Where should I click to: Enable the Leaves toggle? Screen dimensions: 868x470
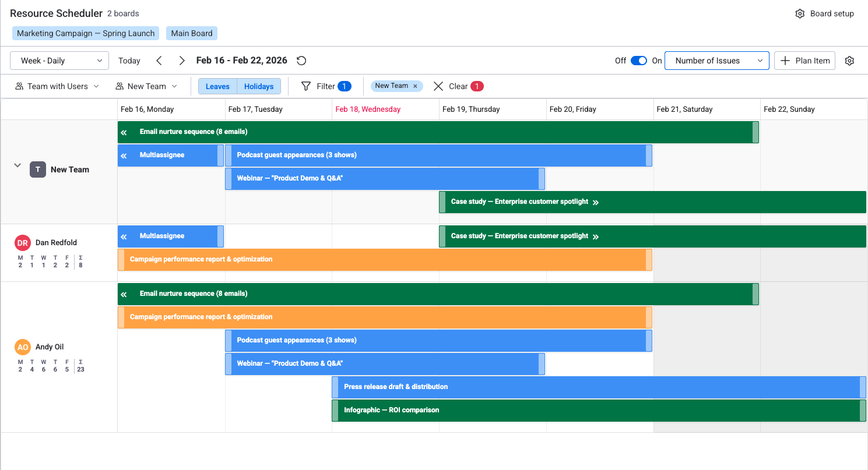[x=217, y=86]
